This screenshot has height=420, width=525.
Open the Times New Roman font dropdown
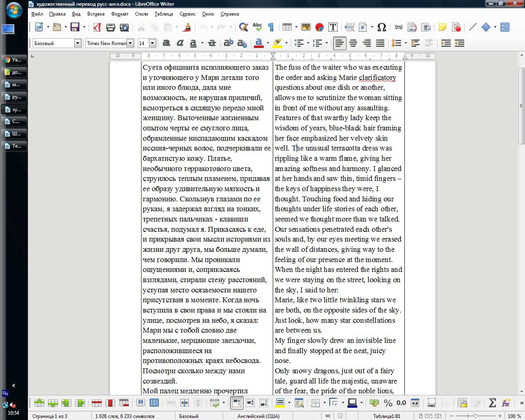coord(130,43)
